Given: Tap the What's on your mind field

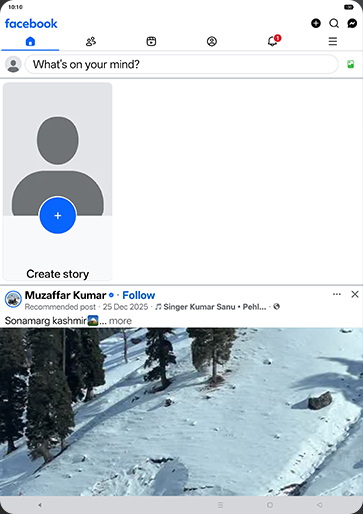Looking at the screenshot, I should (182, 64).
